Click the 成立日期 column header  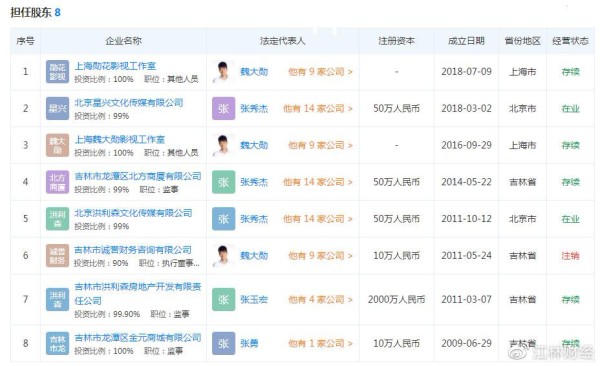coord(466,41)
